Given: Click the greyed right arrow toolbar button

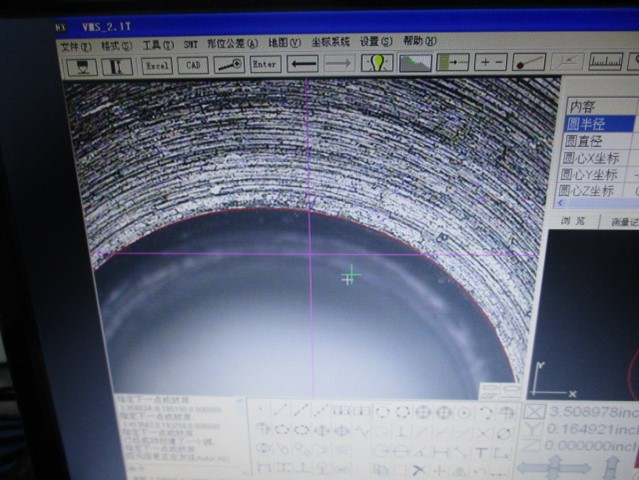Looking at the screenshot, I should pos(339,63).
